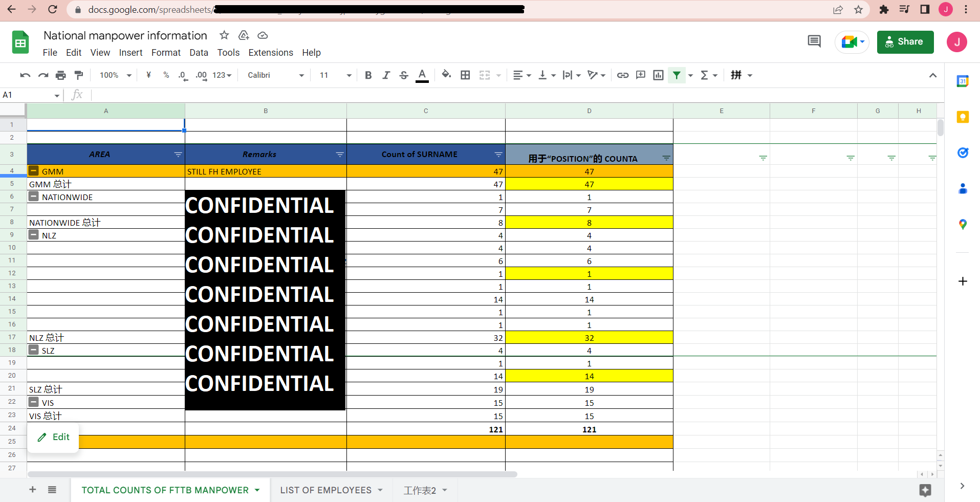Click the Insert comment icon
Viewport: 980px width, 502px height.
pyautogui.click(x=640, y=75)
